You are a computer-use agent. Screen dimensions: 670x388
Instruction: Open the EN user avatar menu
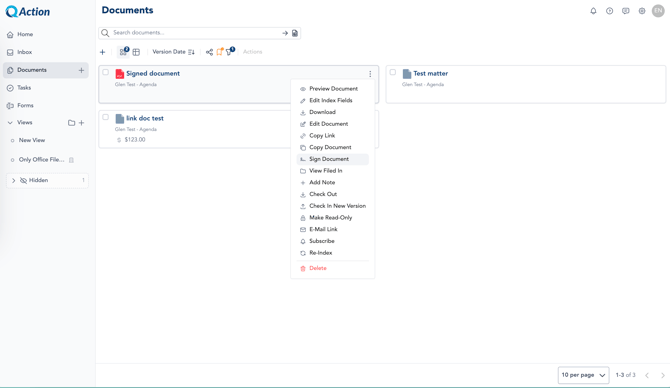click(x=658, y=11)
